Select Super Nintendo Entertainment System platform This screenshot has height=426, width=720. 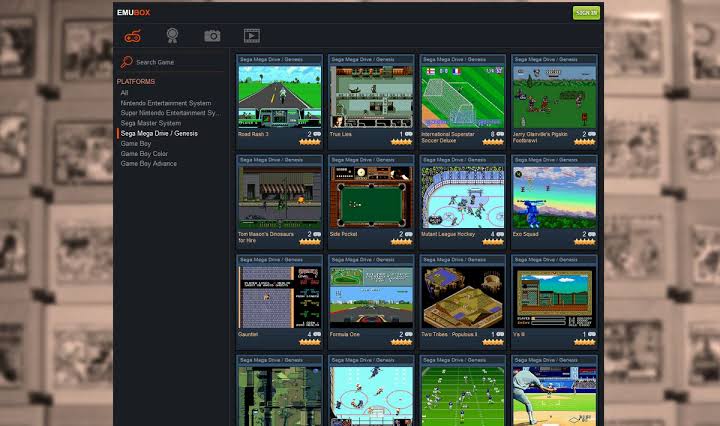[x=170, y=113]
